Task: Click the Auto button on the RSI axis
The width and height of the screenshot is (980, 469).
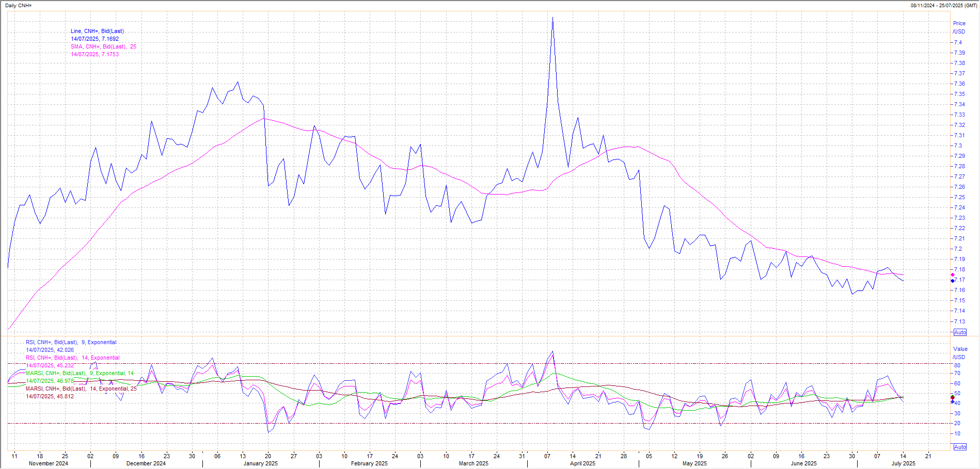Action: click(960, 447)
